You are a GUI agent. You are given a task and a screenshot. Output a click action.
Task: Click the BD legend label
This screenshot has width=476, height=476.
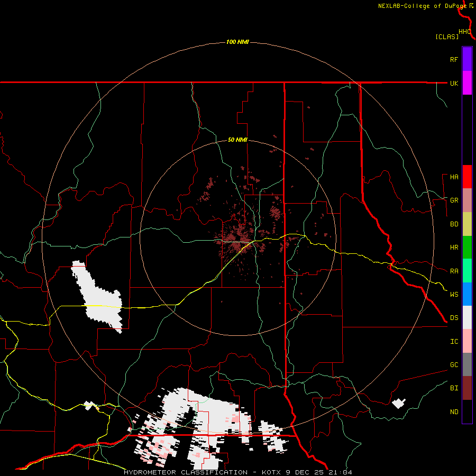click(454, 224)
